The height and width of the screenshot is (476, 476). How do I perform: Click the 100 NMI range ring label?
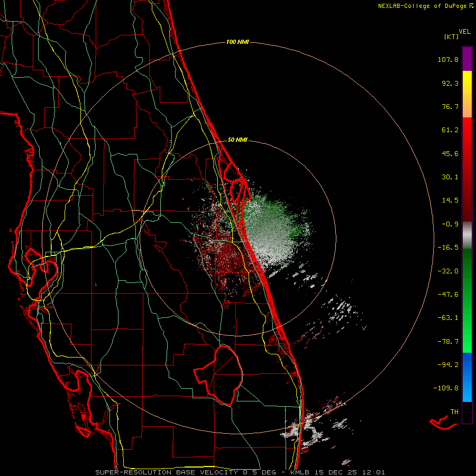[x=237, y=42]
